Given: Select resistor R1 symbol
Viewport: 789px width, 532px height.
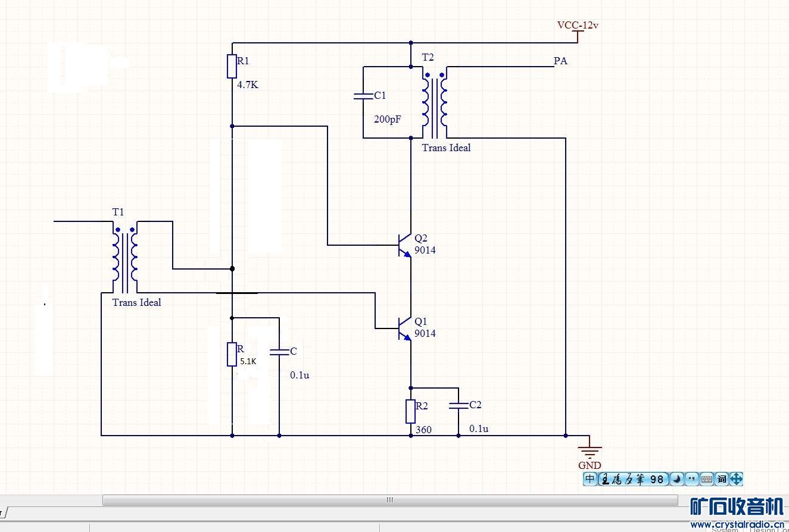Looking at the screenshot, I should tap(232, 67).
